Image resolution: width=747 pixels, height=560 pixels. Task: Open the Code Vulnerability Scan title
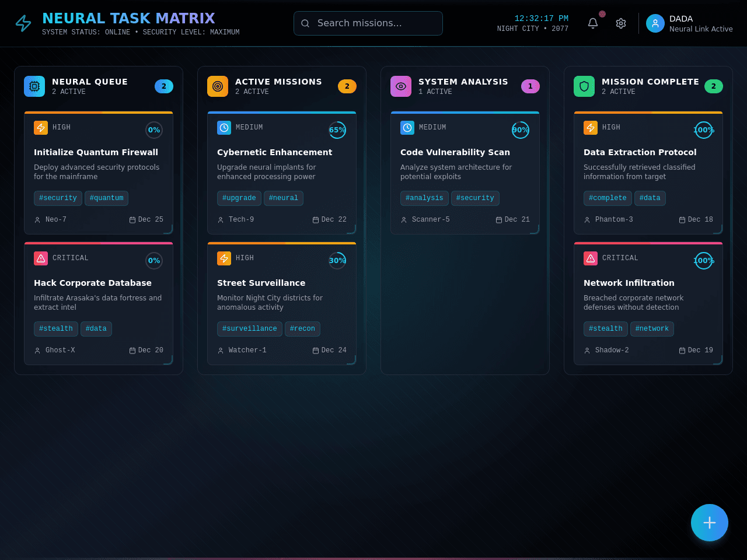[x=455, y=152]
